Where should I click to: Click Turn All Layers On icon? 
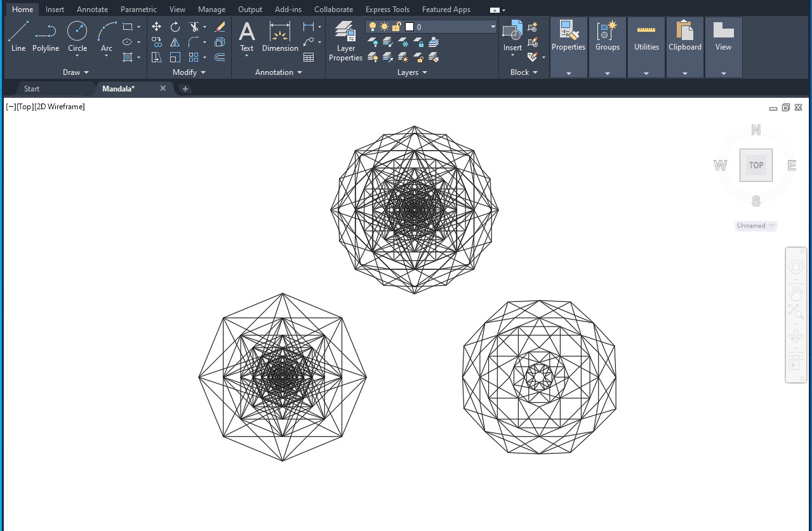(373, 57)
